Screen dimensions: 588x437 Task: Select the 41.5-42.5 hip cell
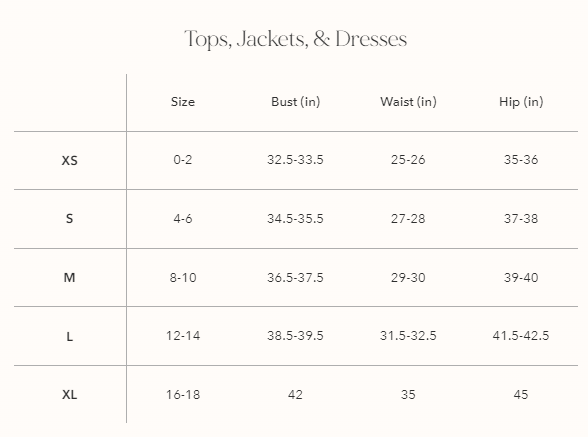pos(521,335)
